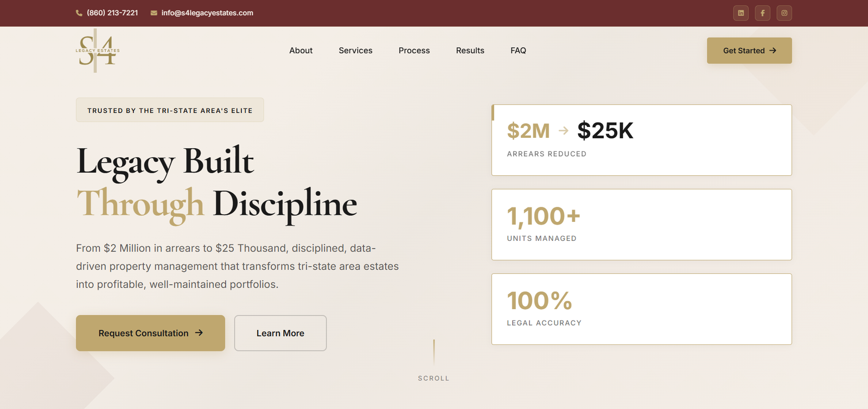
Task: Select the Results nav link
Action: click(470, 50)
